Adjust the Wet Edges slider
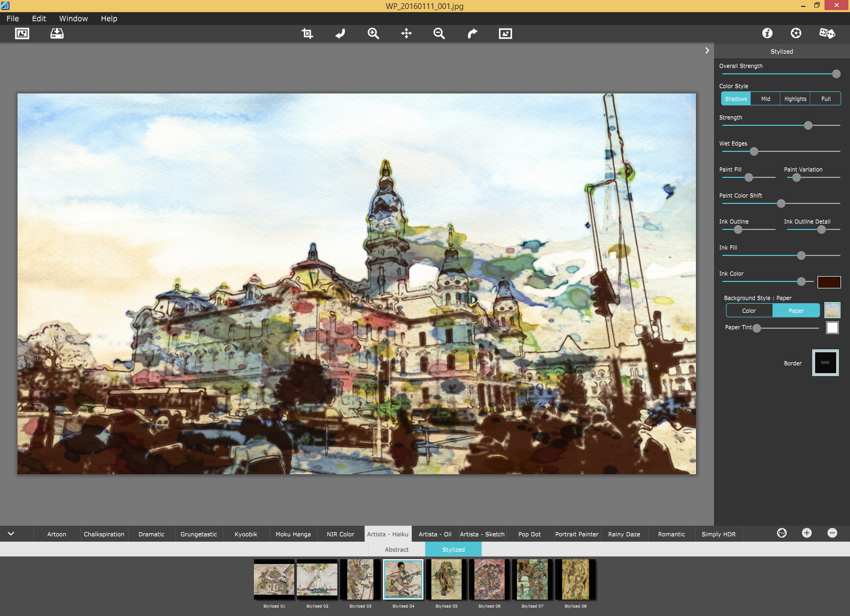 pos(781,151)
